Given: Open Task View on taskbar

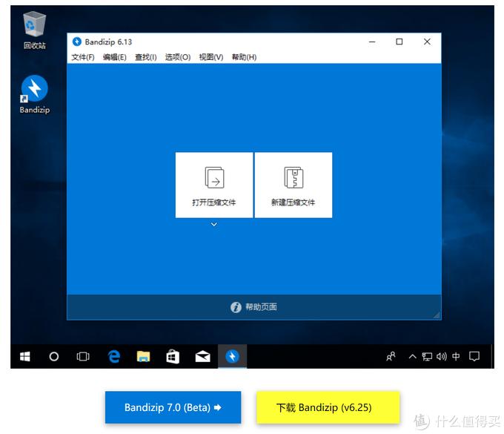Looking at the screenshot, I should [x=83, y=356].
